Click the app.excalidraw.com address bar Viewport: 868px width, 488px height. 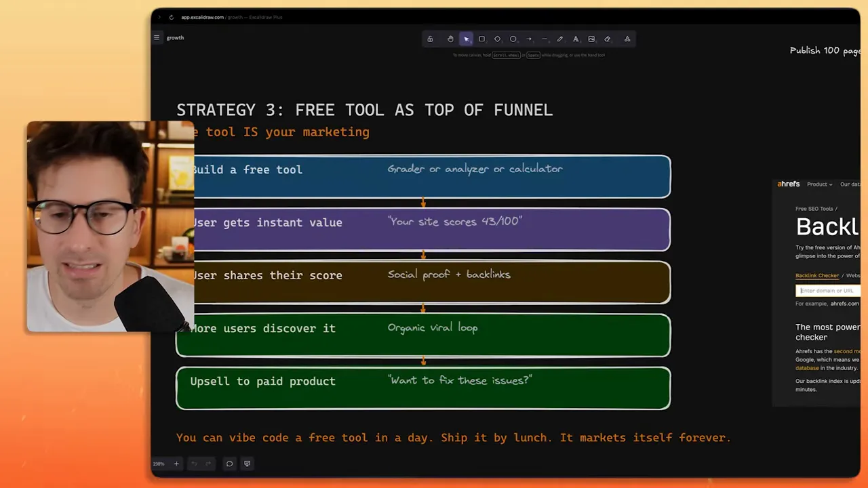tap(232, 18)
